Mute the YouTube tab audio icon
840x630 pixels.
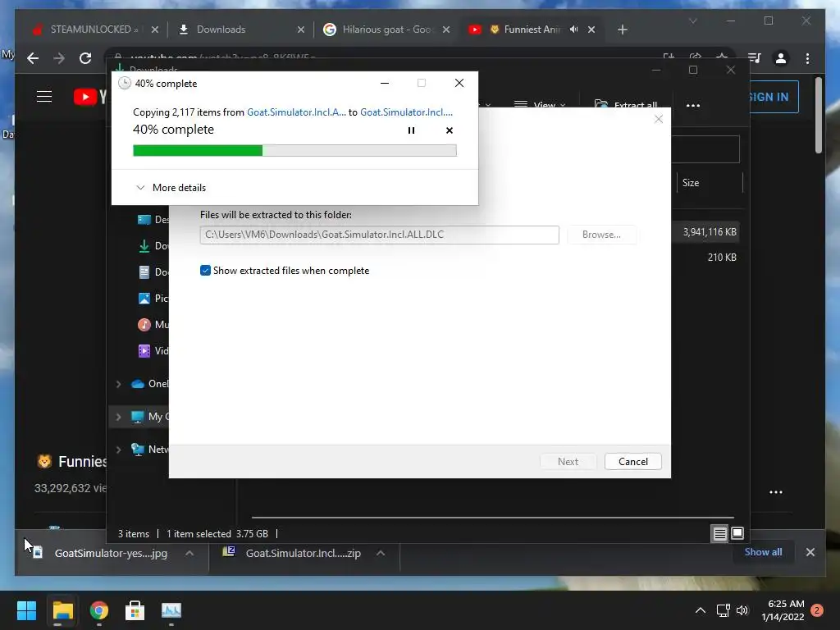click(573, 30)
